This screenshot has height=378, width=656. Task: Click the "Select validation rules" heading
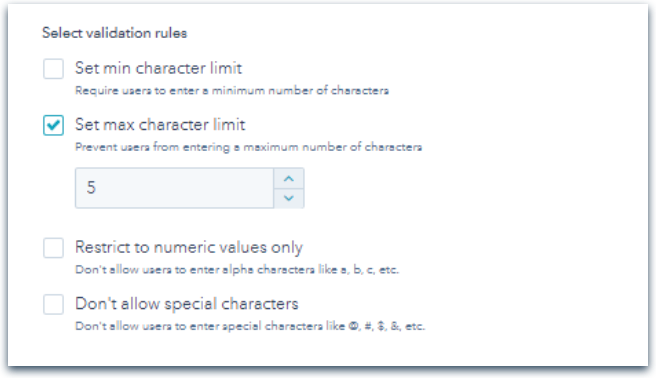click(x=115, y=33)
